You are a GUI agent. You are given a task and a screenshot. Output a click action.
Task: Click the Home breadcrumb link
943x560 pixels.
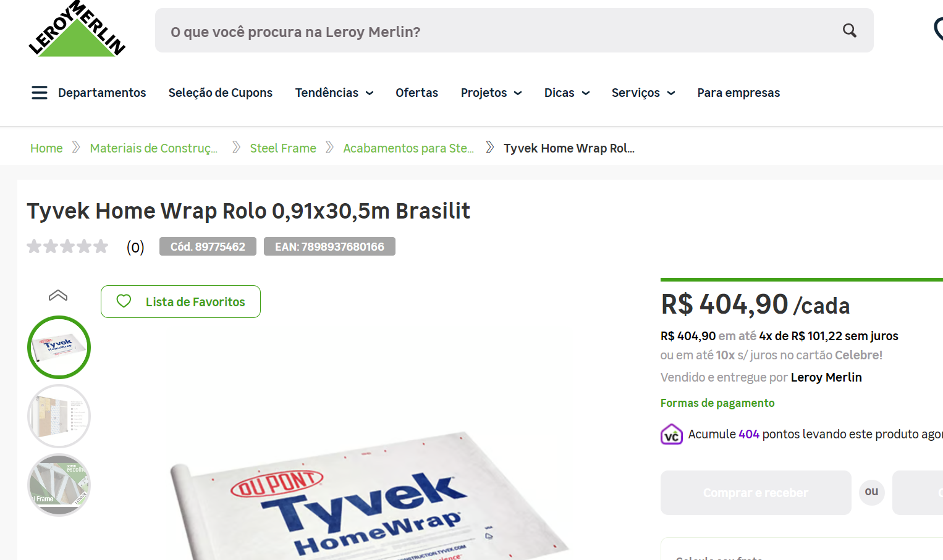click(46, 148)
